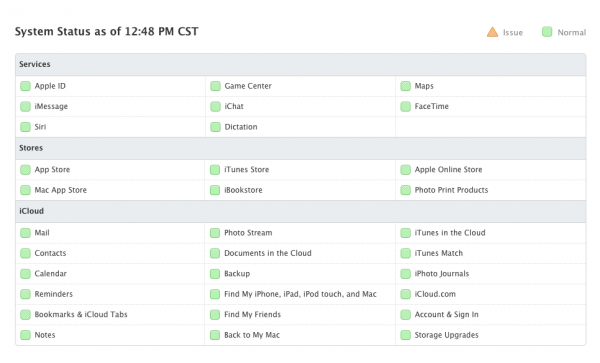Click the status icon beside Maps

406,86
